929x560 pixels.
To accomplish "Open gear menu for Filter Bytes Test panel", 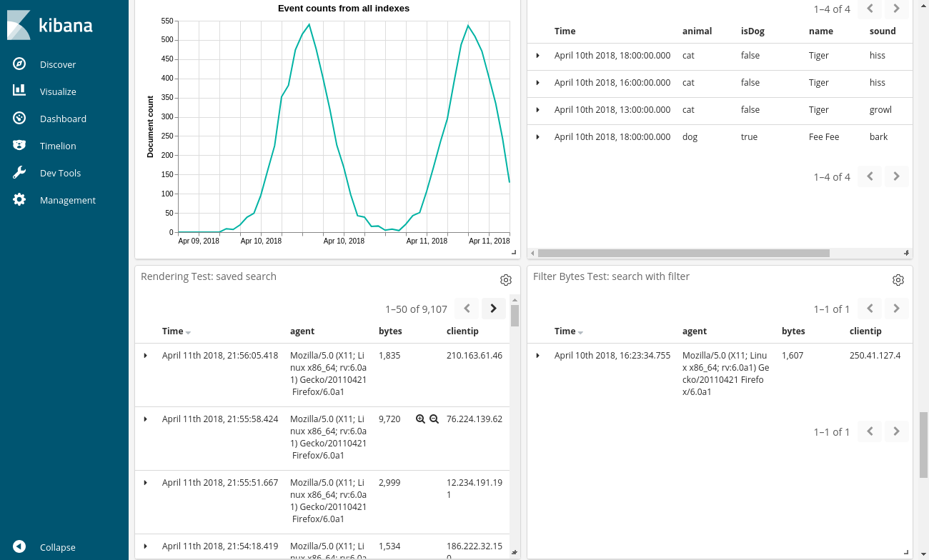I will pyautogui.click(x=898, y=279).
